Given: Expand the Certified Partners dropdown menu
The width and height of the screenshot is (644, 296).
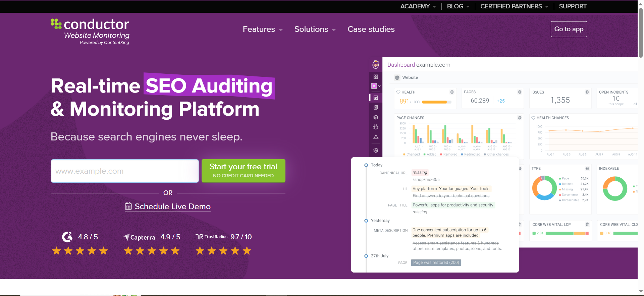Looking at the screenshot, I should [514, 6].
